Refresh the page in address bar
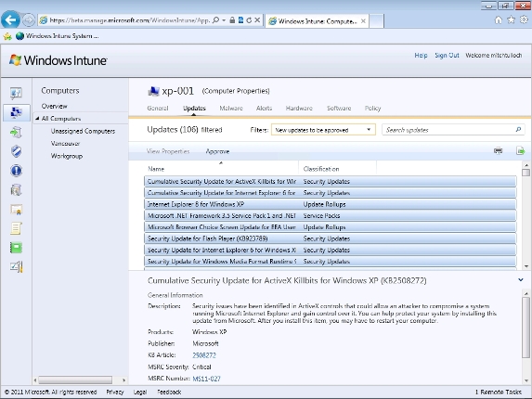The width and height of the screenshot is (532, 399). (x=249, y=20)
